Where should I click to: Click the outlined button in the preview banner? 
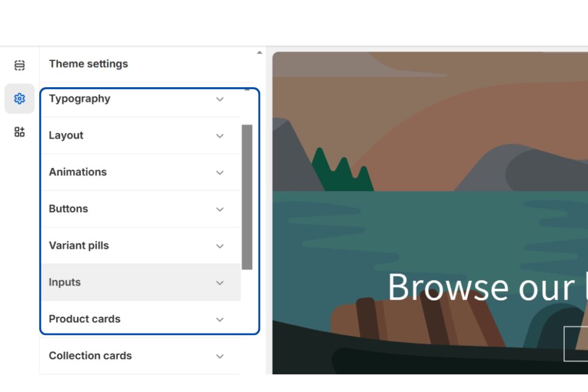click(575, 344)
